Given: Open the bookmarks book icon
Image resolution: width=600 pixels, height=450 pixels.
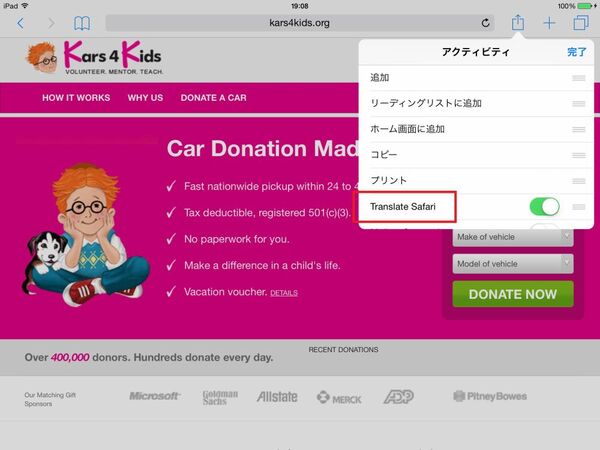Looking at the screenshot, I should [x=82, y=23].
